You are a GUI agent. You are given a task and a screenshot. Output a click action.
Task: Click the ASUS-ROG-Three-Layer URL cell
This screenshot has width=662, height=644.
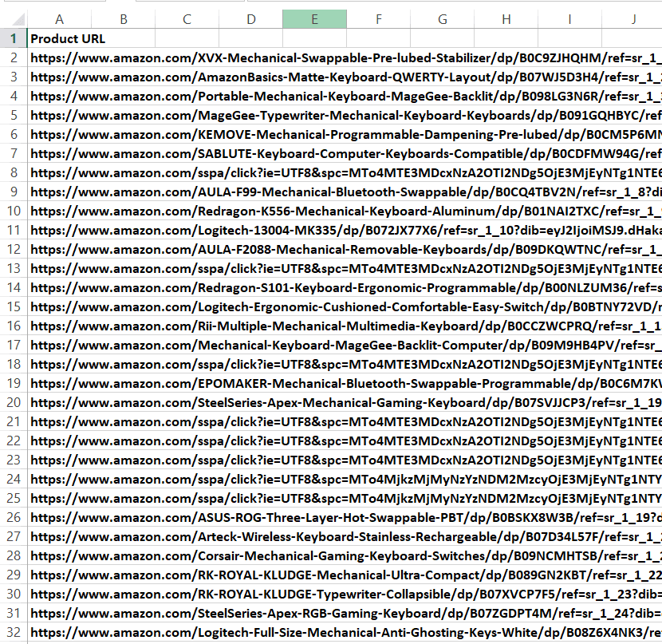(345, 517)
